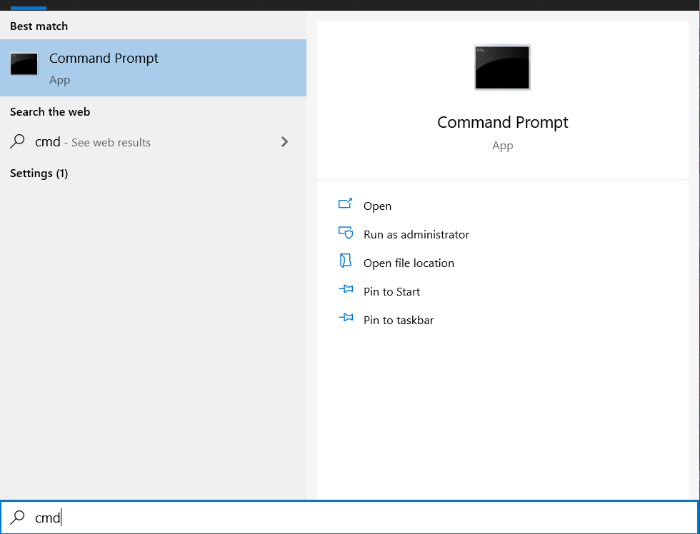Select the Pin to taskbar text
The height and width of the screenshot is (534, 700).
pos(398,320)
